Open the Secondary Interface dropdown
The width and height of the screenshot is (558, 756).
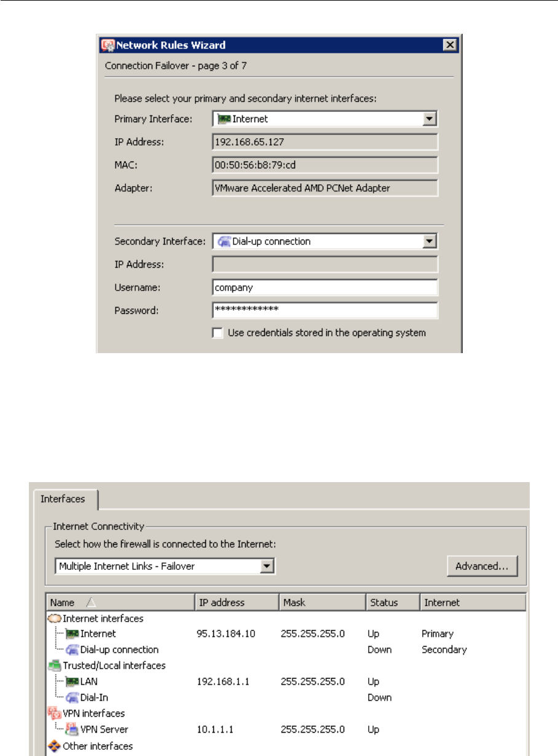click(x=430, y=241)
